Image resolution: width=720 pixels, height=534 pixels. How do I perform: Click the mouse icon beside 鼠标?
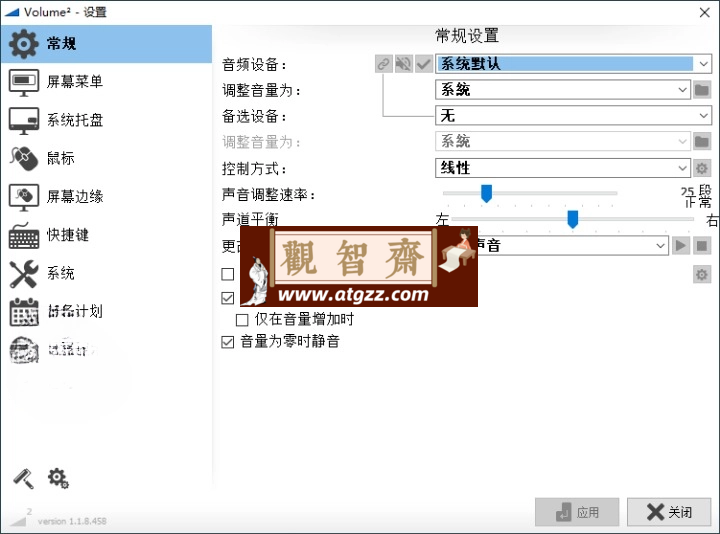click(x=24, y=159)
